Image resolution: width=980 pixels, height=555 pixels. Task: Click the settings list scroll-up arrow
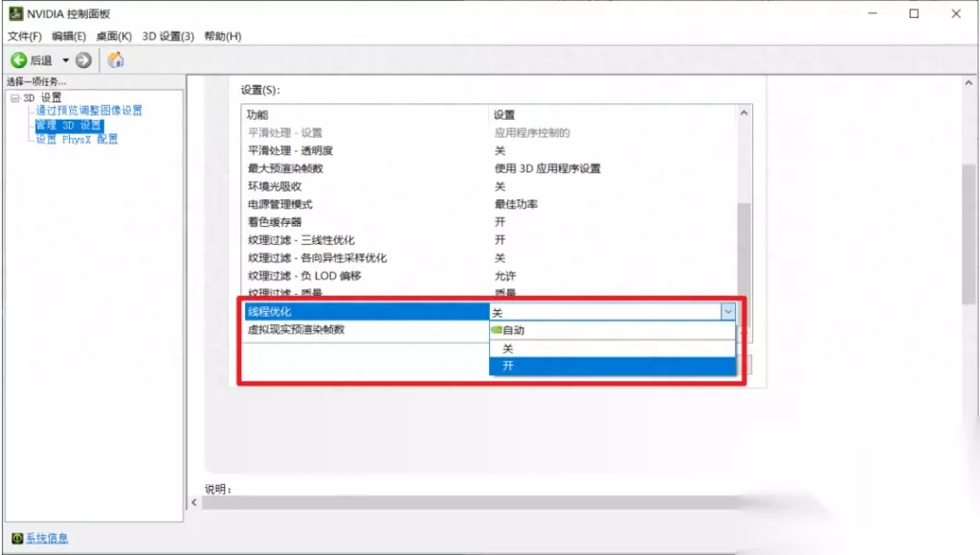pos(745,113)
